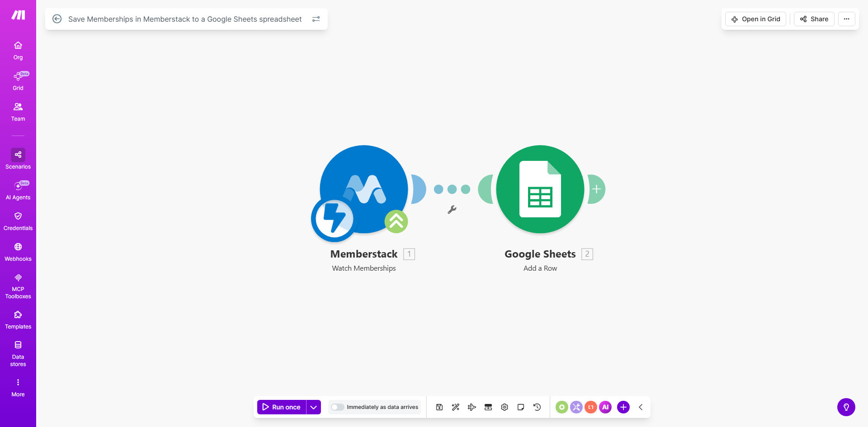
Task: Go to the Team section
Action: [x=18, y=112]
